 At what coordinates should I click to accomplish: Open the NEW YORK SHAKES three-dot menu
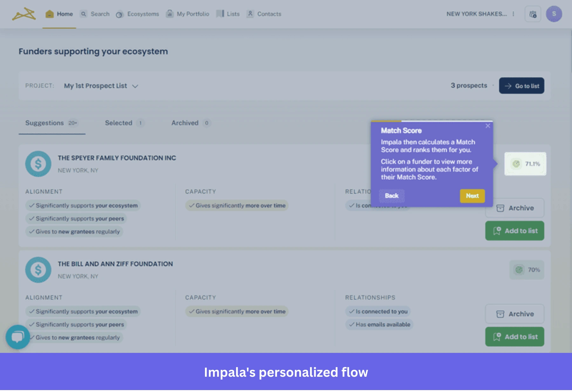click(x=513, y=14)
